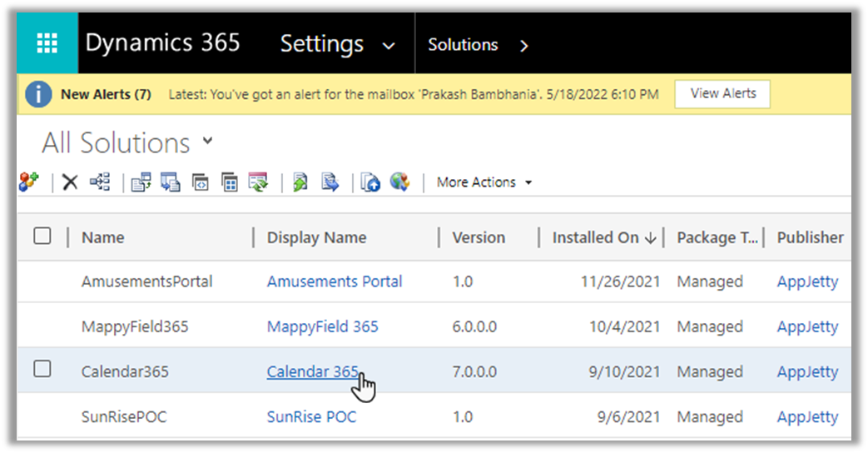Expand the Settings dropdown chevron

388,46
